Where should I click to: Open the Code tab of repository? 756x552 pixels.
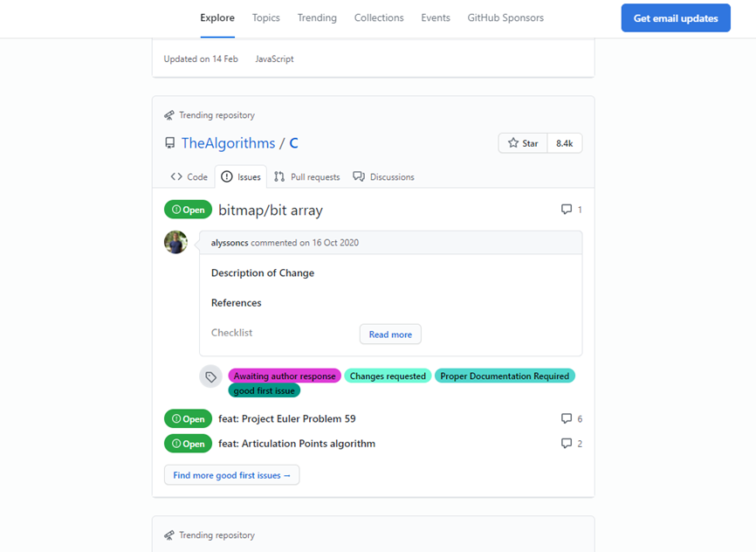coord(189,177)
